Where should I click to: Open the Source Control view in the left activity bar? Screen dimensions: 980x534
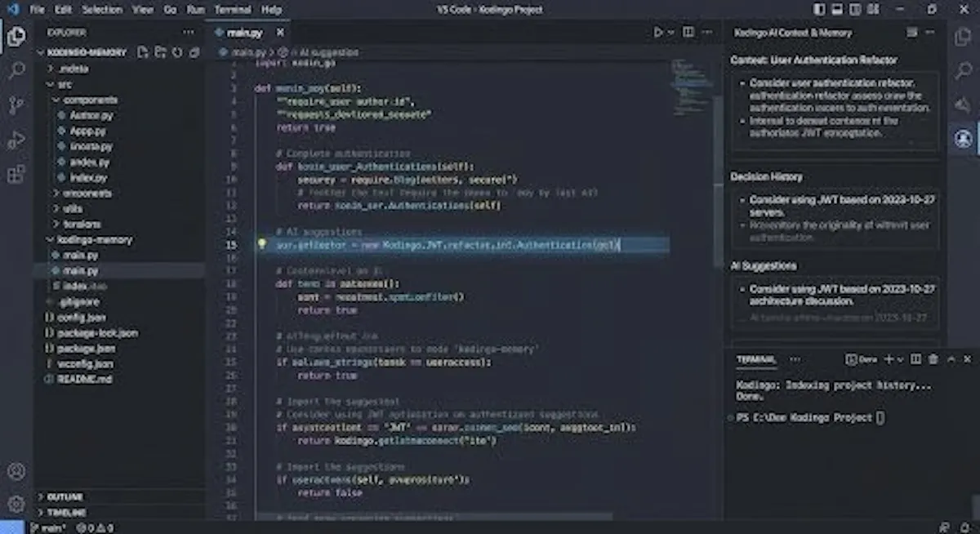click(16, 105)
